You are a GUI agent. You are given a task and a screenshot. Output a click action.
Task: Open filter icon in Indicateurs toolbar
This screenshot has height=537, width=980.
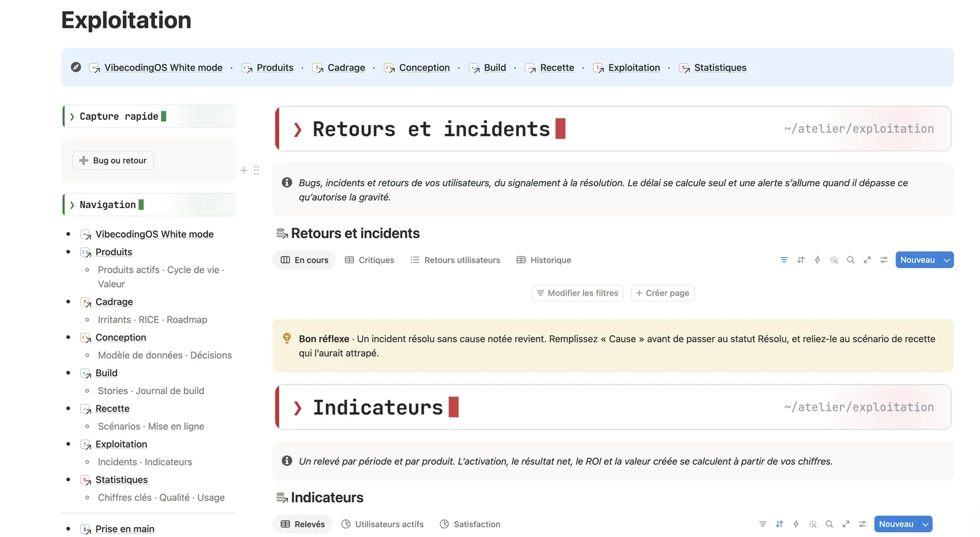[763, 524]
